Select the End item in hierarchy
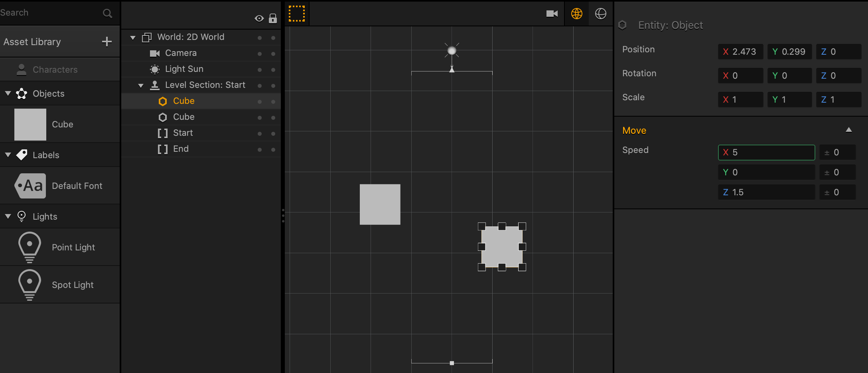 [x=201, y=149]
